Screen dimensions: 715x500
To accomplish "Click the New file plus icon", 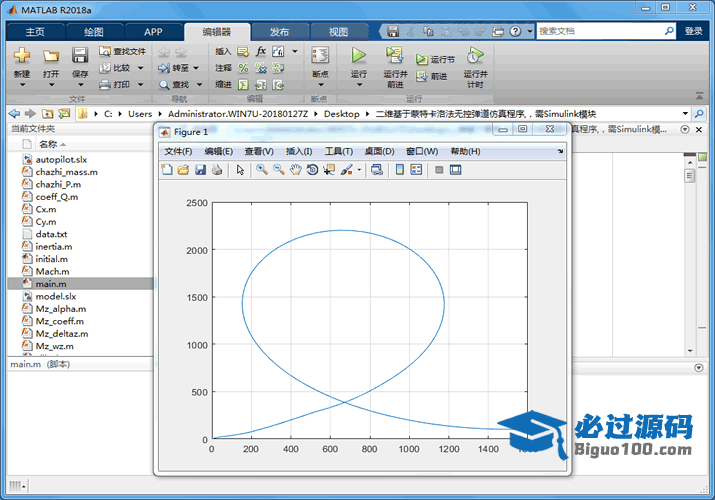I will click(x=21, y=56).
